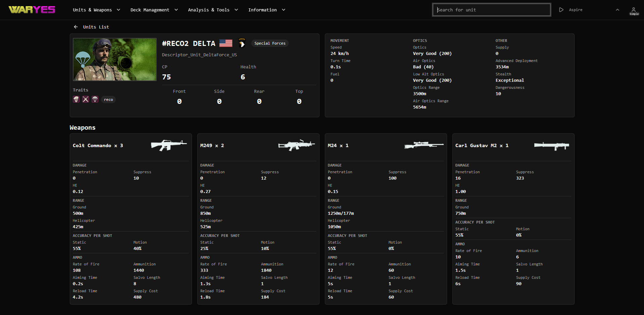Image resolution: width=644 pixels, height=315 pixels.
Task: Toggle the Simple display mode user icon
Action: [x=634, y=11]
